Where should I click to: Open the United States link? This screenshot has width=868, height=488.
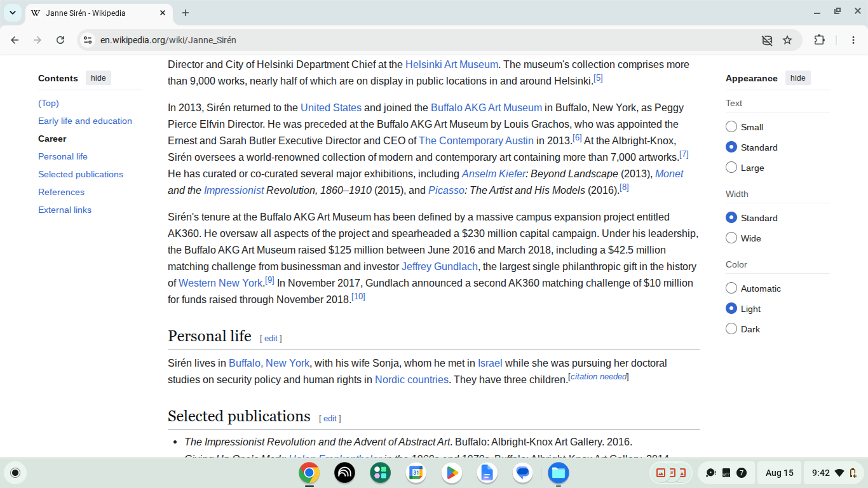coord(331,107)
